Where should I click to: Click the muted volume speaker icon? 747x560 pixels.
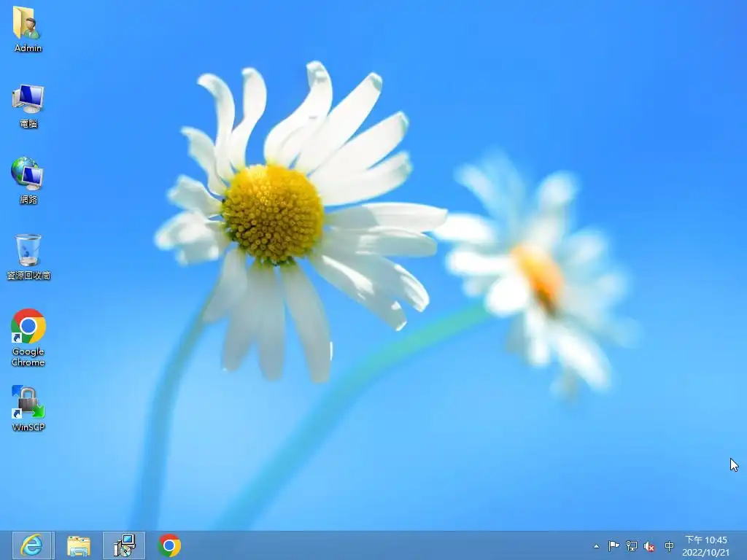[x=649, y=546]
